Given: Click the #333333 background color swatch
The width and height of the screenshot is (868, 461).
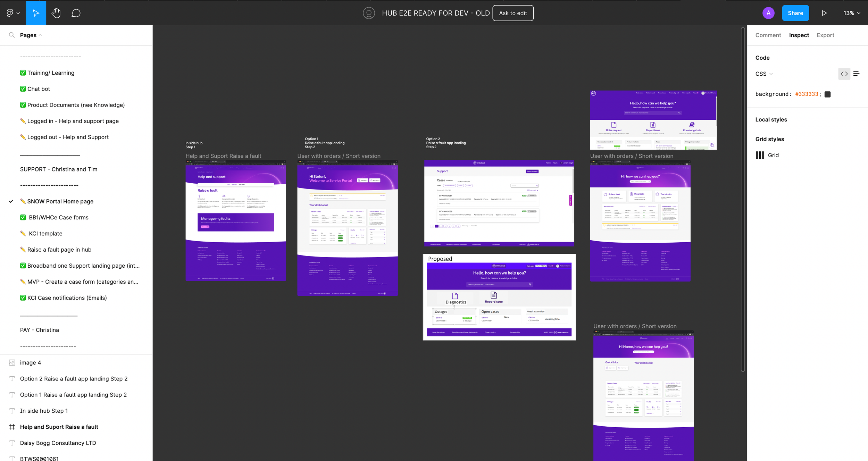Looking at the screenshot, I should click(x=828, y=94).
